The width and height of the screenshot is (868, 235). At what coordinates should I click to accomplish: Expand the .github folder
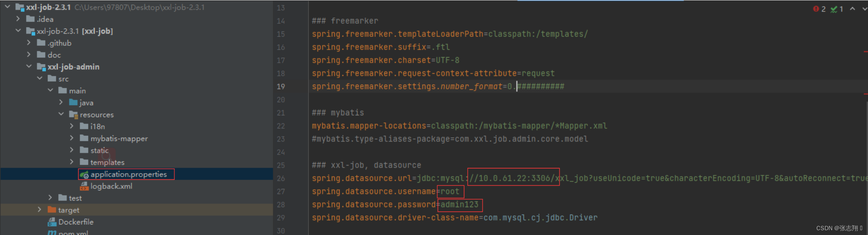click(x=29, y=43)
